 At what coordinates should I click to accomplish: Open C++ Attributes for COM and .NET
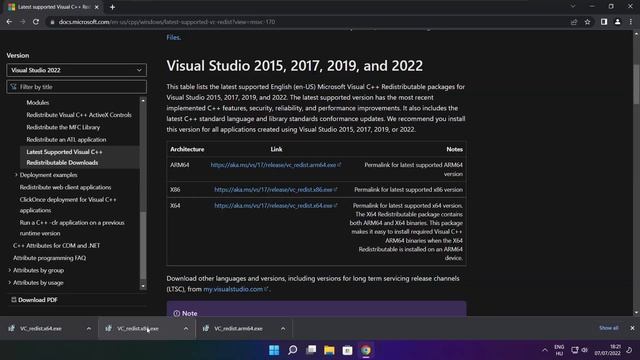[x=56, y=245]
